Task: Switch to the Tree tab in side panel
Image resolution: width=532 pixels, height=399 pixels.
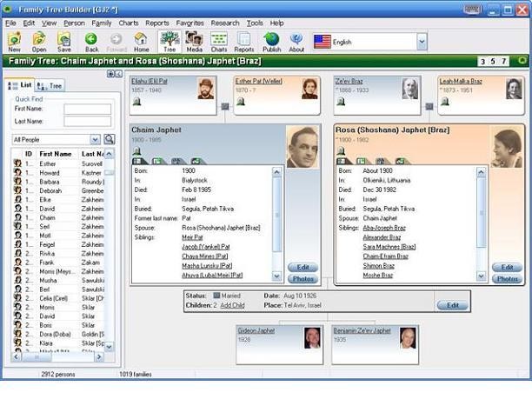Action: coord(50,86)
